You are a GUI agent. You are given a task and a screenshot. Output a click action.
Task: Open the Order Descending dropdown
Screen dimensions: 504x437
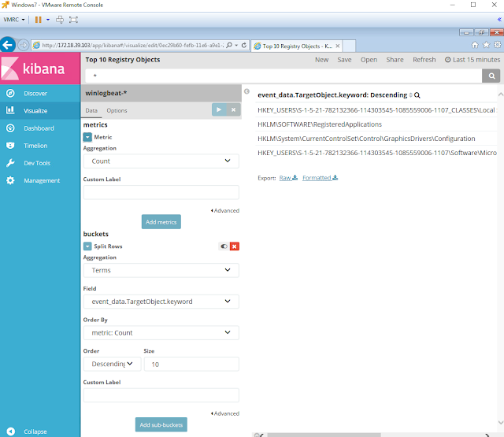coord(112,364)
